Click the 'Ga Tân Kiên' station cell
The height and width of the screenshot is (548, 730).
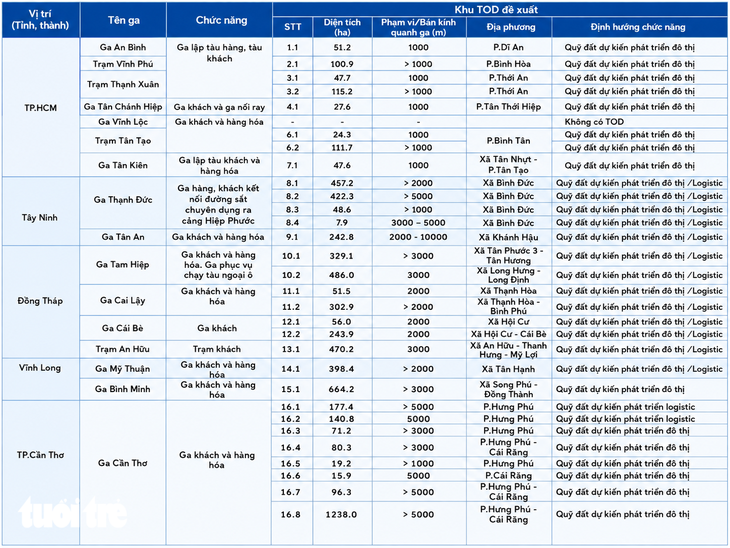point(123,165)
